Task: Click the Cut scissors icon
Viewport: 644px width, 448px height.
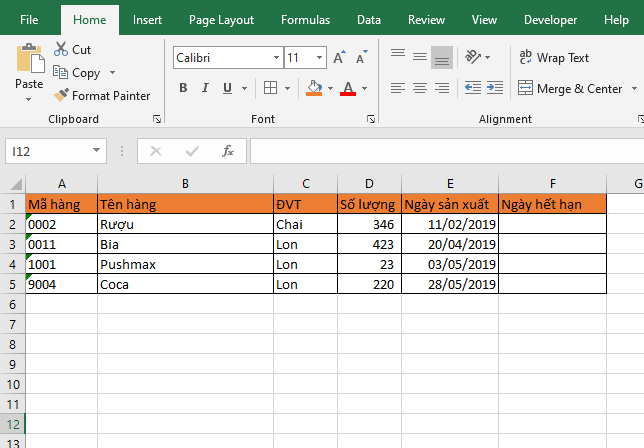Action: (61, 49)
